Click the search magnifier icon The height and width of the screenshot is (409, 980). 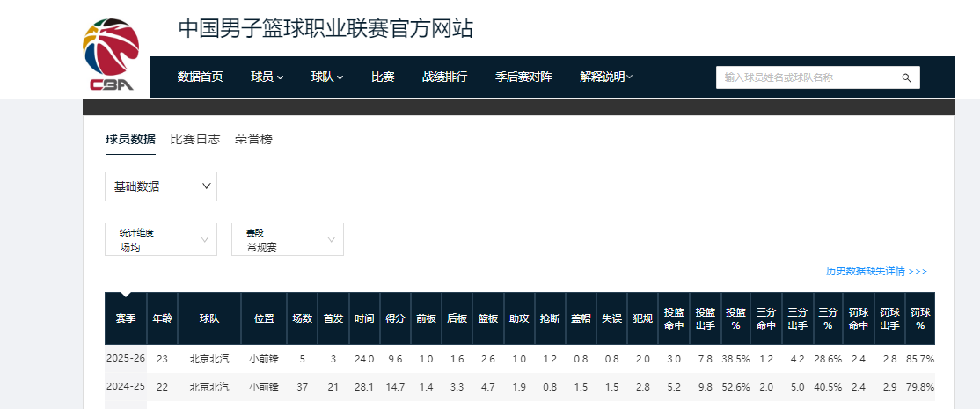point(906,77)
